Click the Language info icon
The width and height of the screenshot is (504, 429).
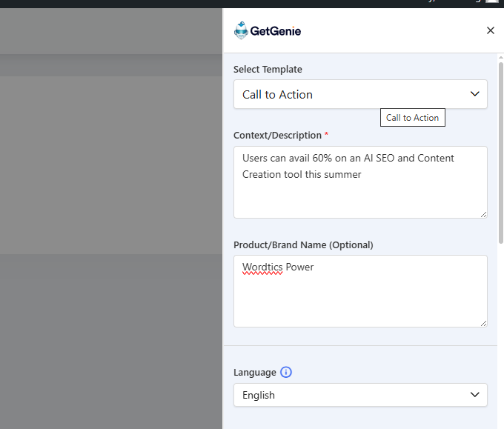(286, 372)
